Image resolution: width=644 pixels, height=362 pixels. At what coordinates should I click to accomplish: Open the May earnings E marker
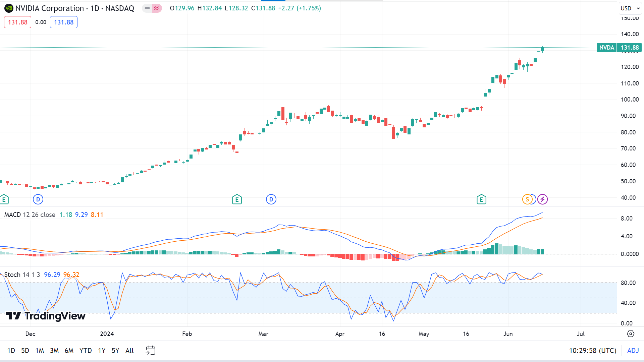point(481,199)
